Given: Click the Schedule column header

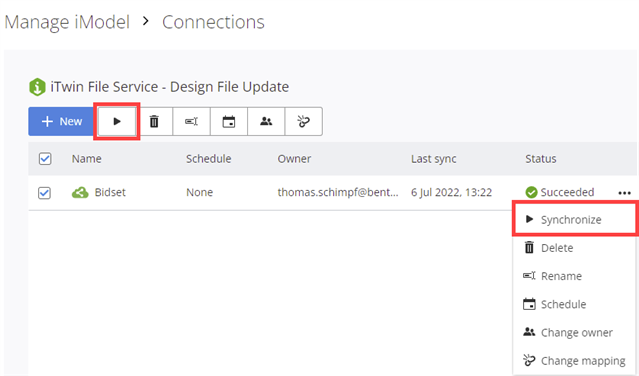Looking at the screenshot, I should pyautogui.click(x=209, y=158).
